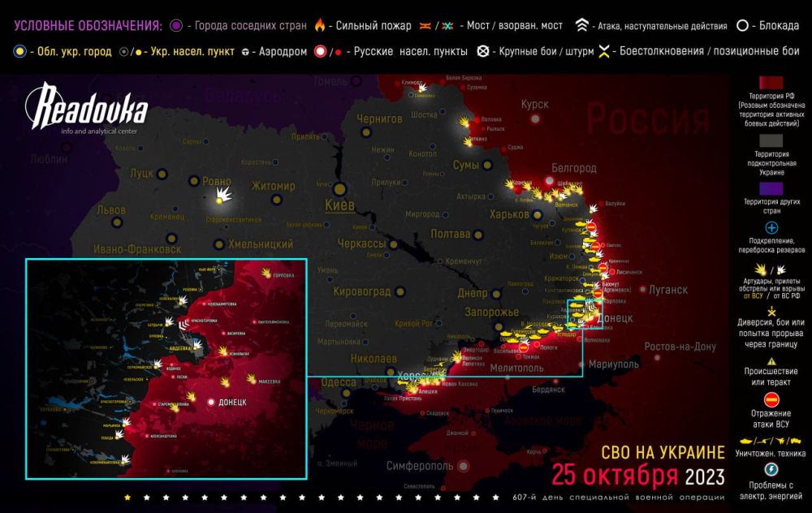Click the electricity problems lightning icon
Viewport: 812px width, 513px height.
point(771,470)
